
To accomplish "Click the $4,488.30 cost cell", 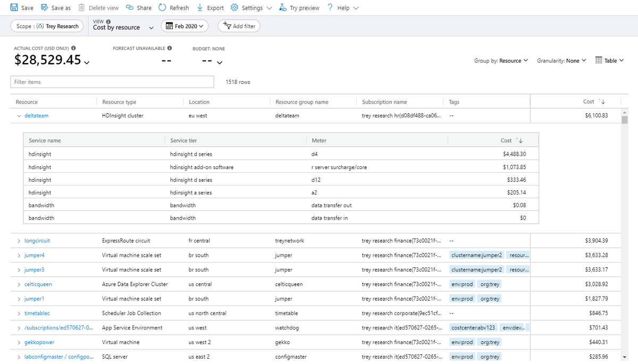I will tap(514, 154).
